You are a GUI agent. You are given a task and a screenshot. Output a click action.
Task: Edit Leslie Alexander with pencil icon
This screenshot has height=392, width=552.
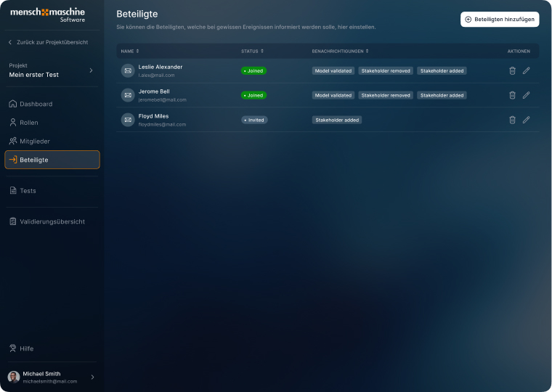pyautogui.click(x=526, y=70)
